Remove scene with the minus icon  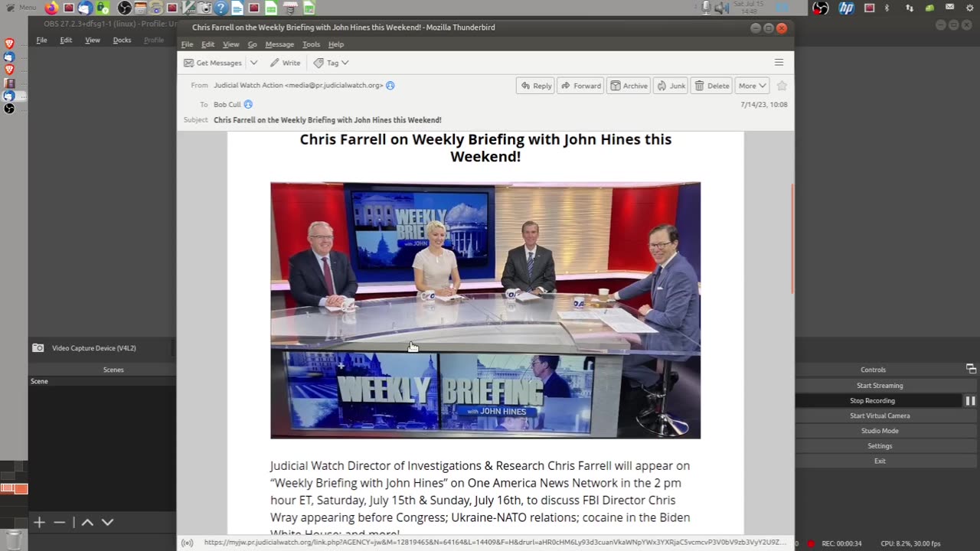click(x=60, y=522)
